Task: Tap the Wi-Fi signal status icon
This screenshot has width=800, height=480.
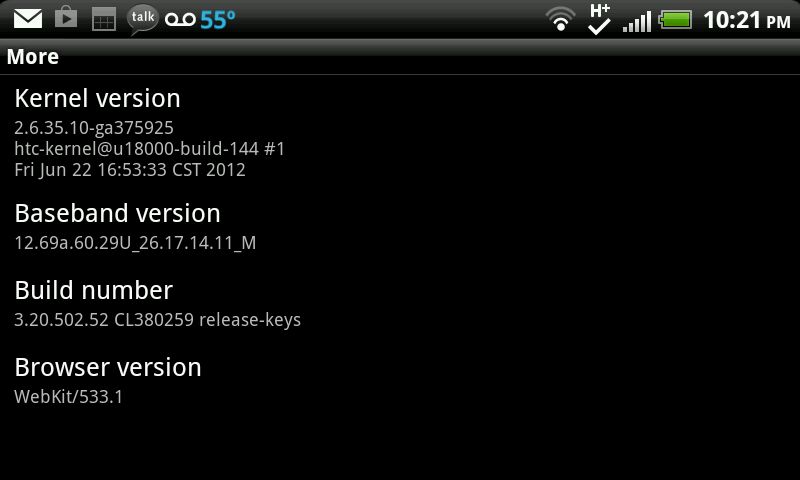Action: coord(560,19)
